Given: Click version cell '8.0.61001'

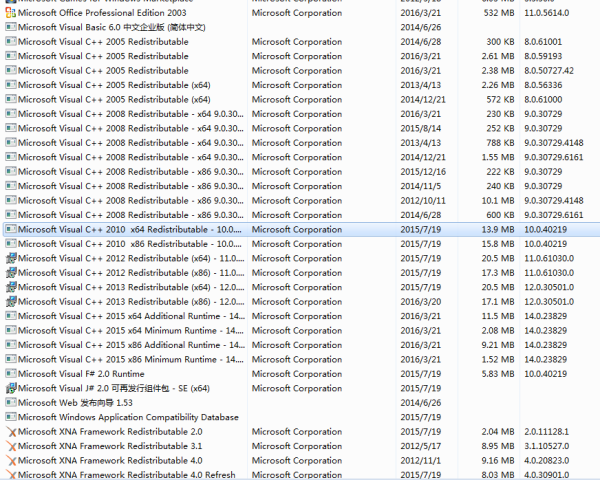Looking at the screenshot, I should (543, 42).
